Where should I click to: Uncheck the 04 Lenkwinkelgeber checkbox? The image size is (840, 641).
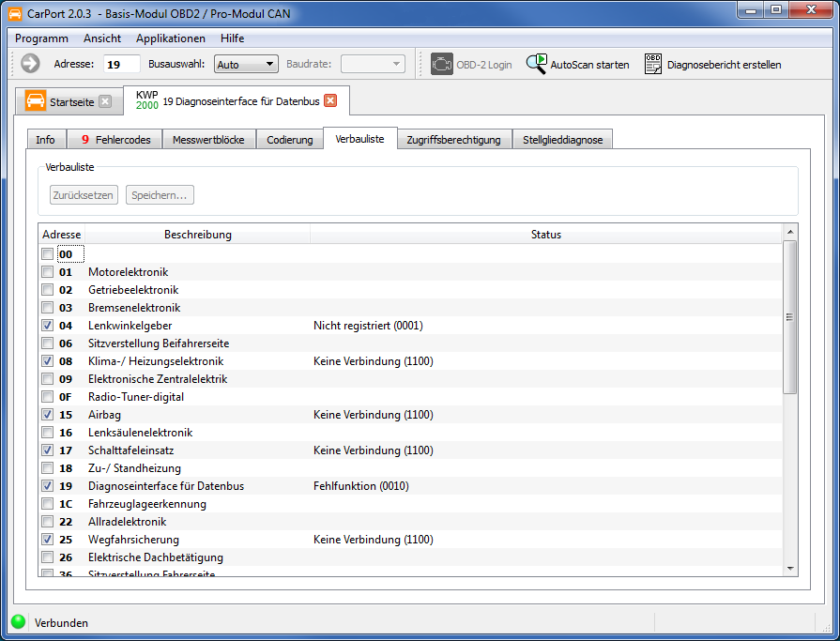[x=48, y=326]
